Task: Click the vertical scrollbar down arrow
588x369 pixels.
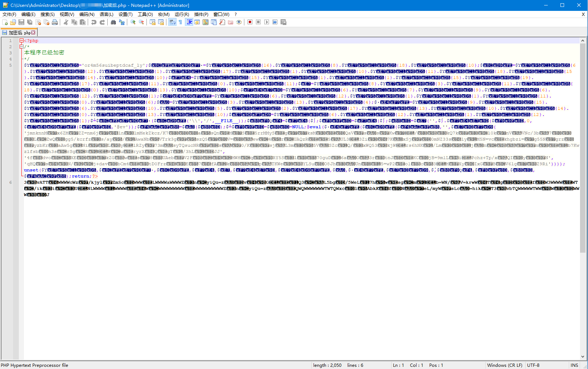Action: point(583,357)
